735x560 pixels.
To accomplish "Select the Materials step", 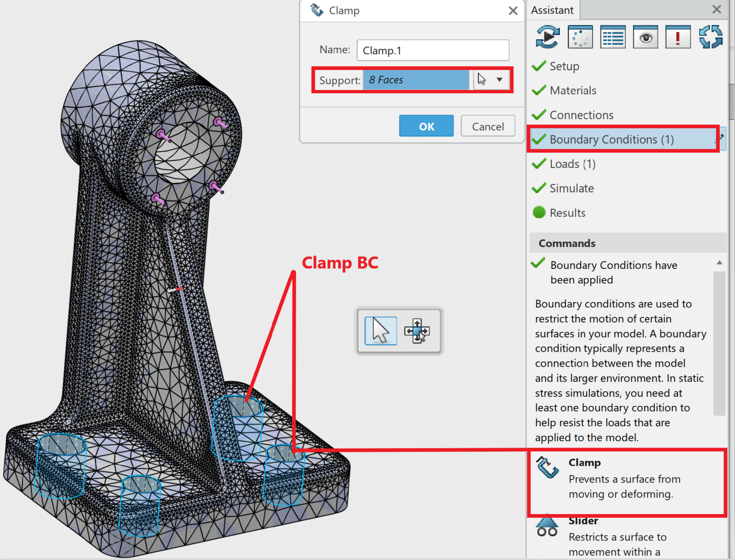I will pyautogui.click(x=573, y=90).
